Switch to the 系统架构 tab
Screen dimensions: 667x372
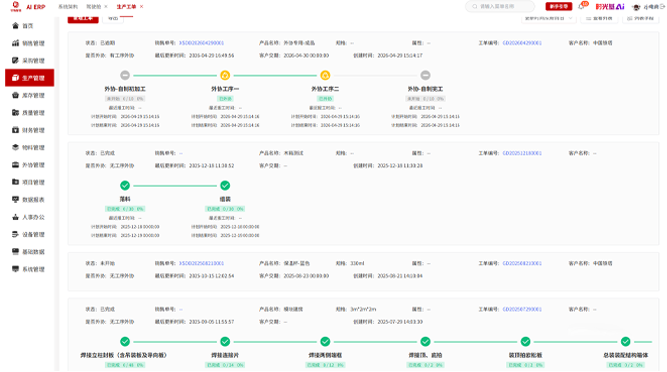tap(68, 6)
